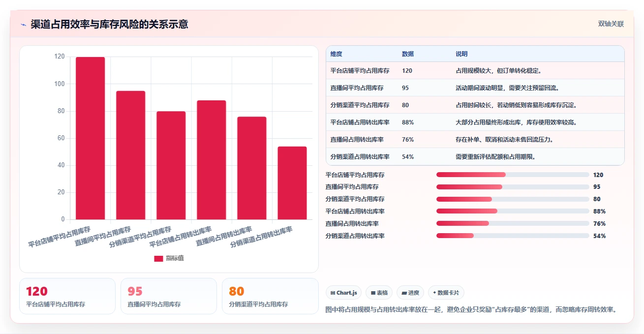Click the progress bar for 平台店铺平均占用库存

[x=513, y=175]
